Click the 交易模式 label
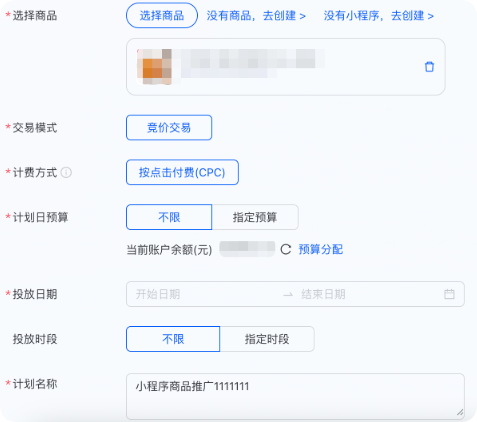Image resolution: width=477 pixels, height=422 pixels. (x=35, y=128)
